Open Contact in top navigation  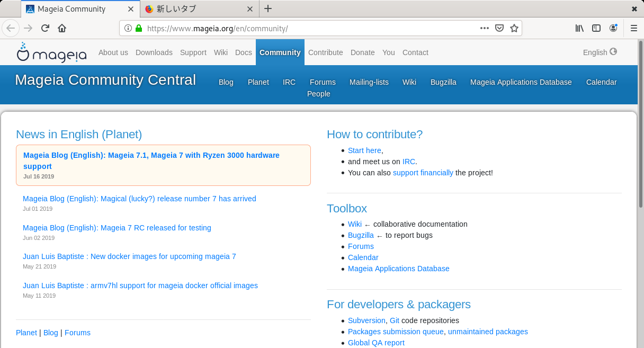(x=415, y=52)
